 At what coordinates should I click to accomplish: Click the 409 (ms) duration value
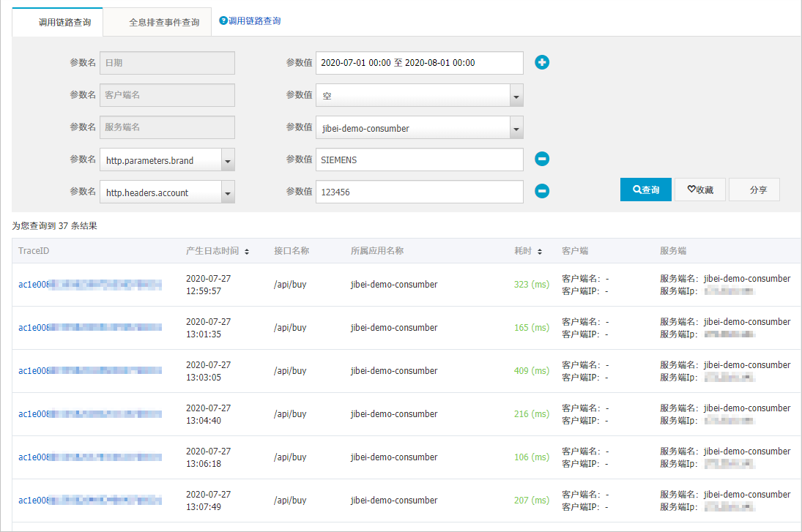(532, 371)
